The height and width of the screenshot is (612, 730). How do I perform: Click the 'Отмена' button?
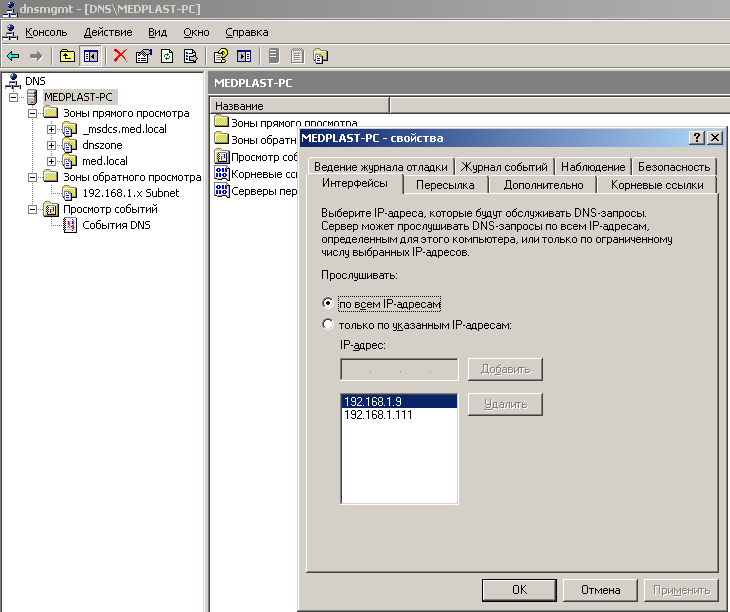tap(601, 590)
